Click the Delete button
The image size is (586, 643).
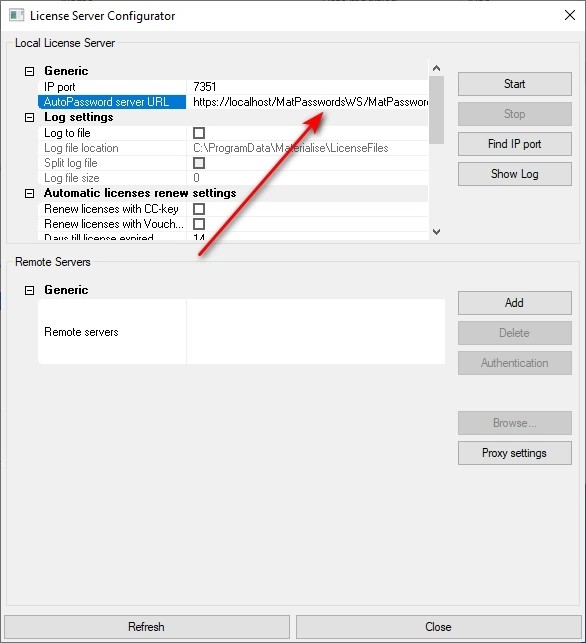pyautogui.click(x=515, y=333)
